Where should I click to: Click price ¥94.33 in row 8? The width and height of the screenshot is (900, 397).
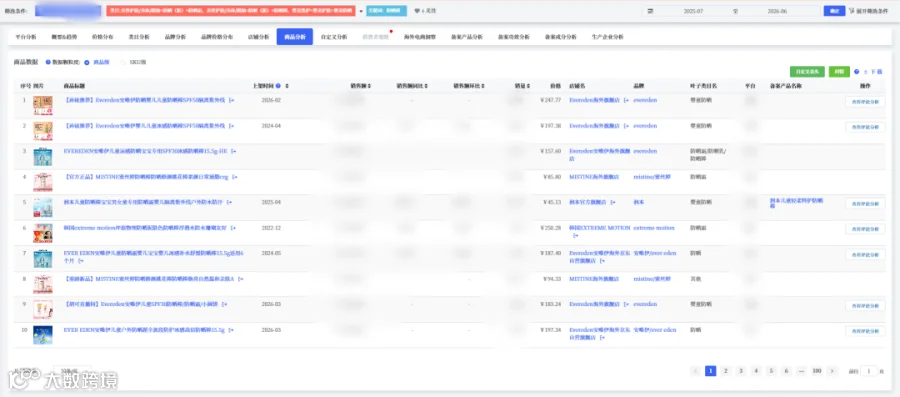pyautogui.click(x=551, y=279)
